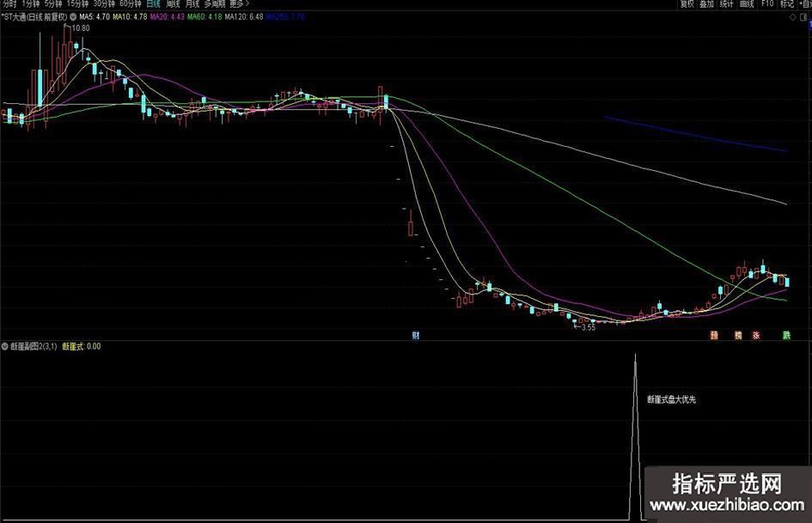Click the 3.55 low price label

(x=589, y=326)
